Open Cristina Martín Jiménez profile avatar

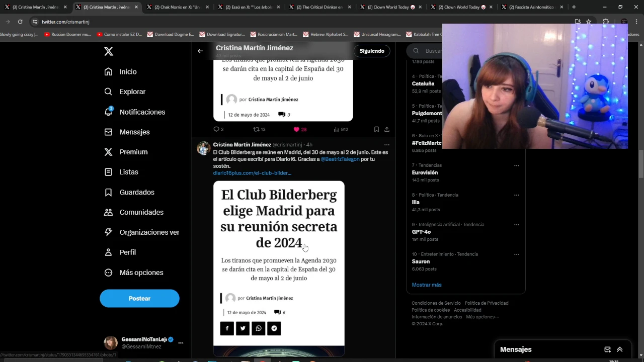click(203, 148)
